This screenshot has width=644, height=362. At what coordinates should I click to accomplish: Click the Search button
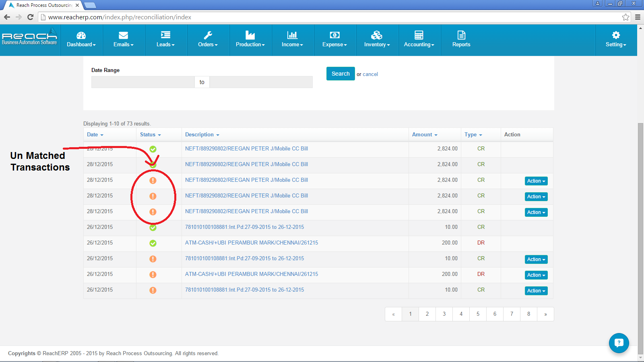341,74
